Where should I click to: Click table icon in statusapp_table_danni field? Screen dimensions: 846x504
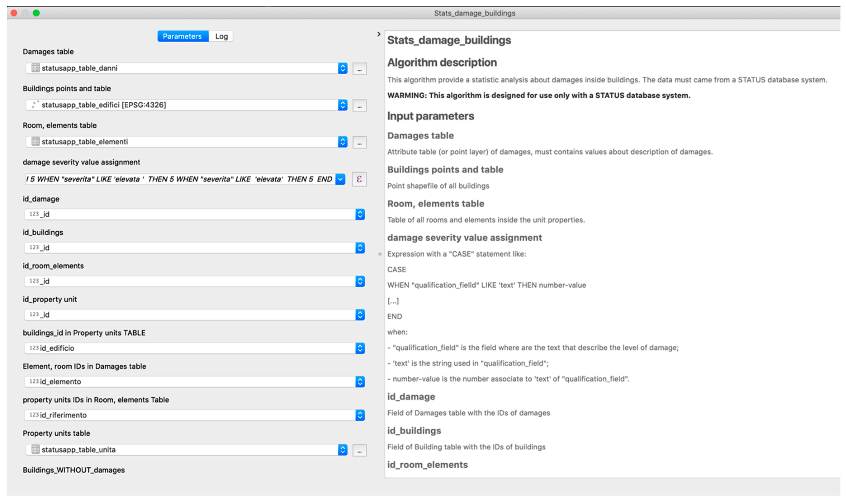coord(35,68)
